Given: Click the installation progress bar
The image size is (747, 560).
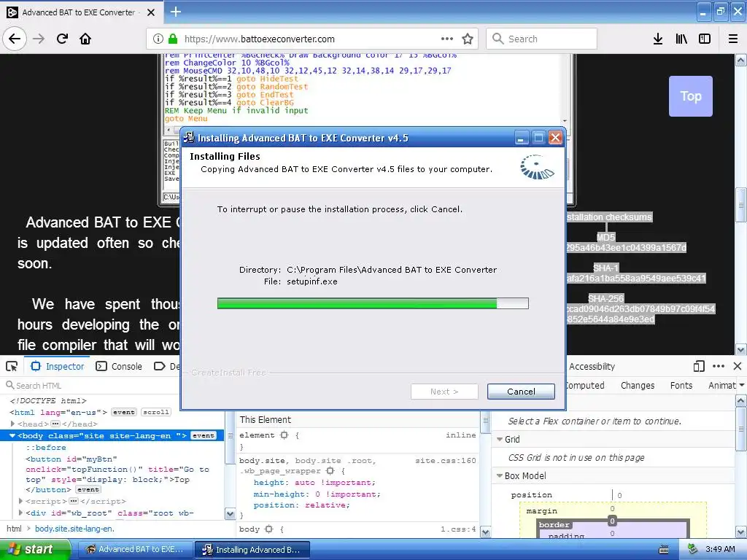Looking at the screenshot, I should (x=373, y=303).
